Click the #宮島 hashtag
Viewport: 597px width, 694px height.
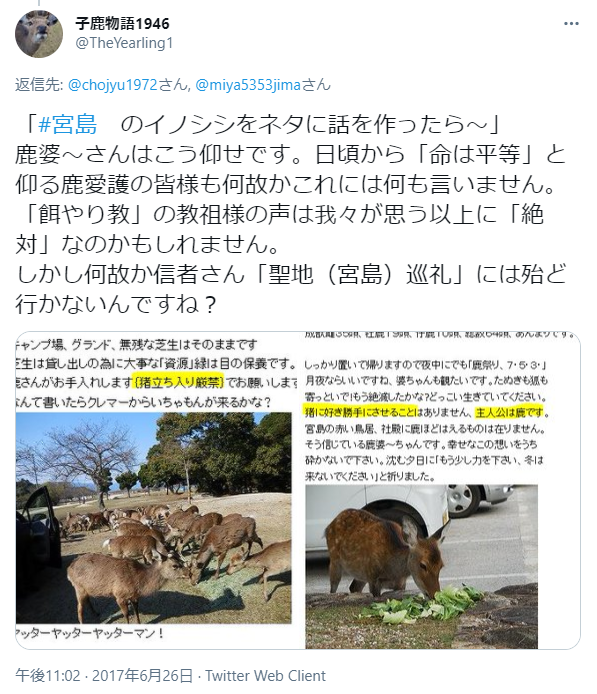(x=67, y=124)
